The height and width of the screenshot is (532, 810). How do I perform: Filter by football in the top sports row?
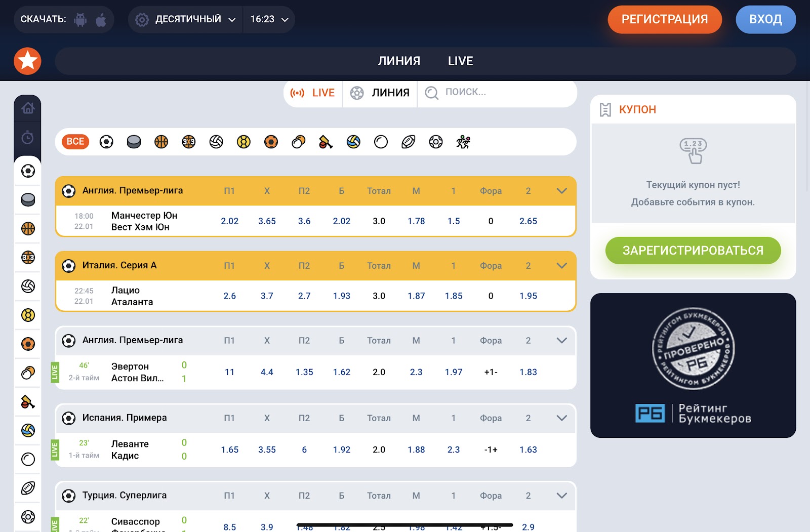click(x=106, y=142)
